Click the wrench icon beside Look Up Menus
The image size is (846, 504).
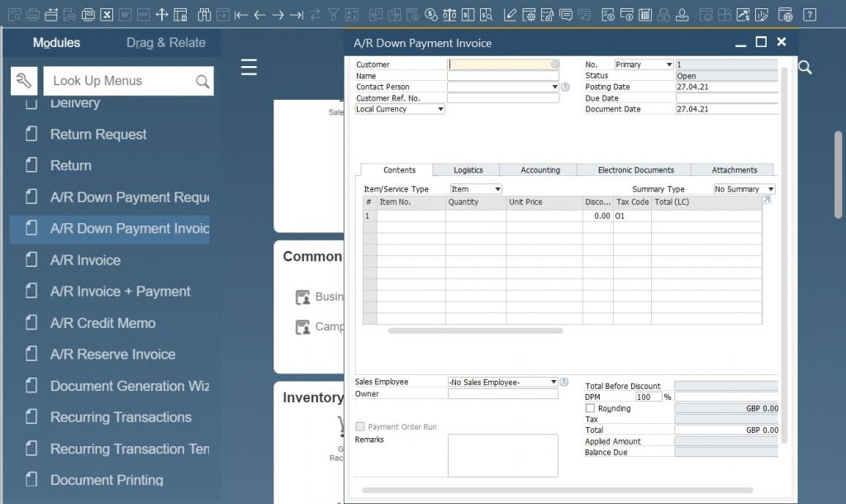click(24, 80)
